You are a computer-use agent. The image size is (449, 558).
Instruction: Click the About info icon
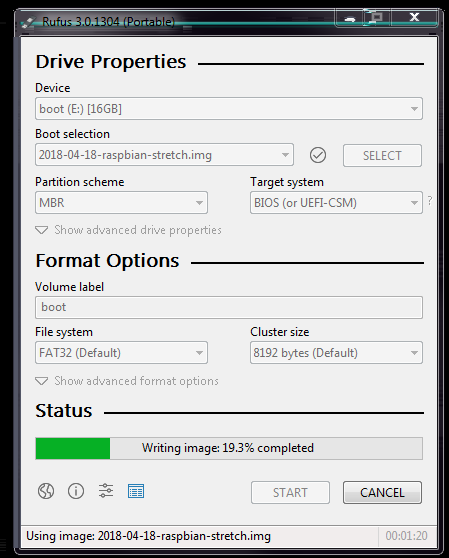(76, 491)
